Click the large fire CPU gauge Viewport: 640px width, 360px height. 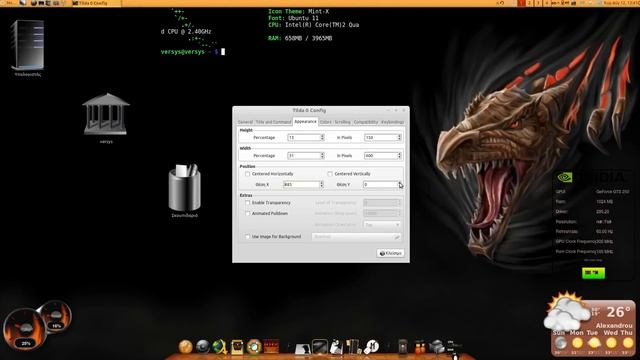point(24,329)
